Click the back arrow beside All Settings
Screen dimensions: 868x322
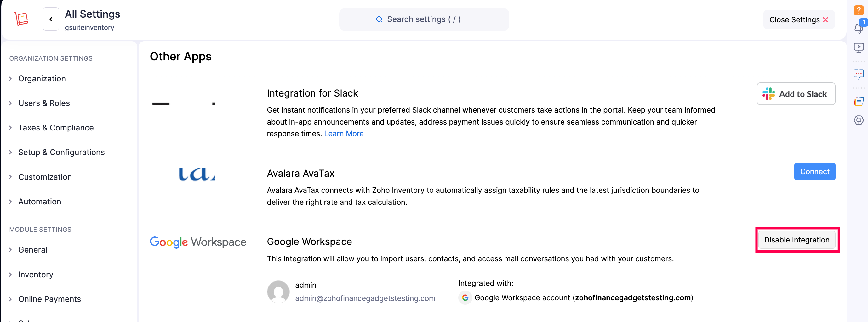tap(51, 19)
